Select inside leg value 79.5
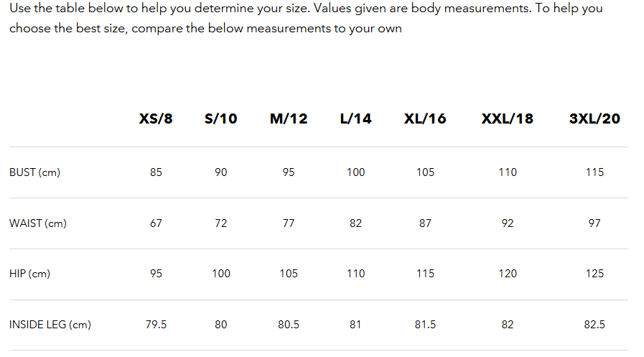 point(156,325)
